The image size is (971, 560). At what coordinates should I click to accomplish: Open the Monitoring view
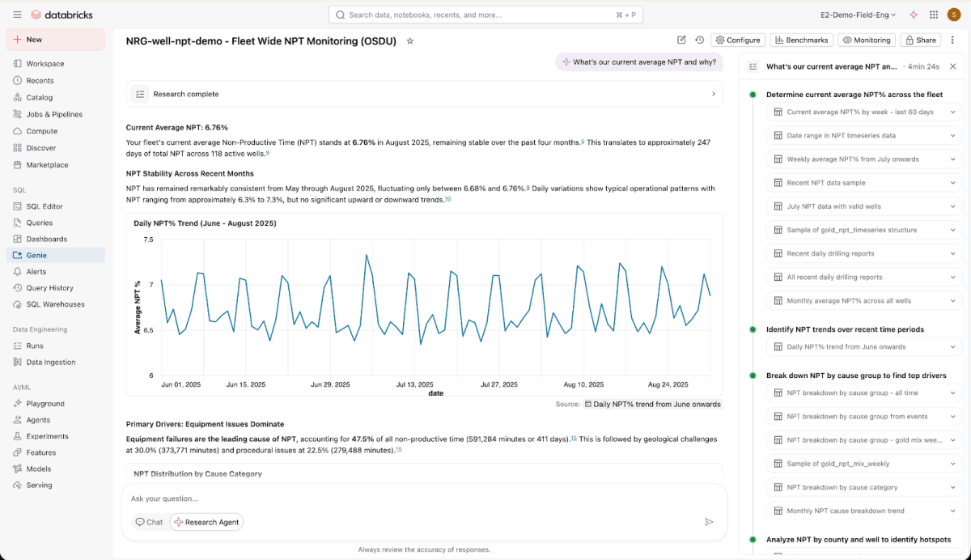[x=867, y=40]
